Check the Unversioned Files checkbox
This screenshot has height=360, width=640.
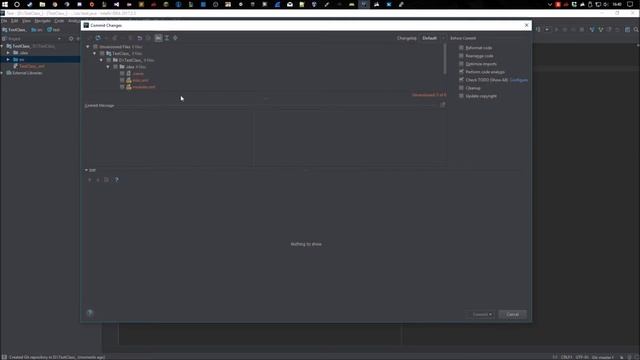(95, 47)
